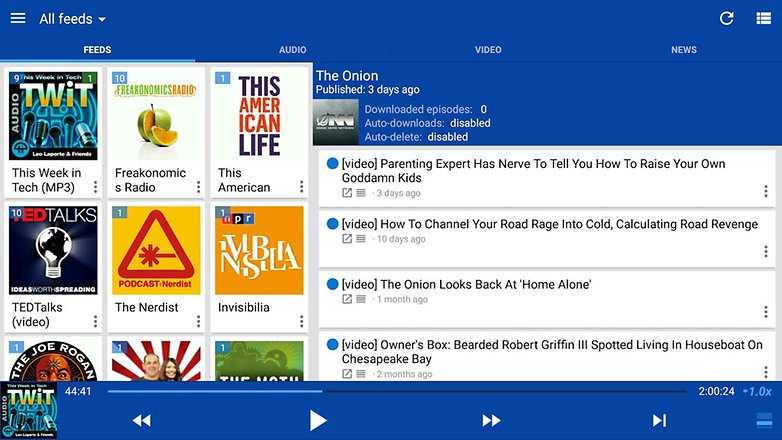Skip to next episode button
Screen dimensions: 782x440
659,421
